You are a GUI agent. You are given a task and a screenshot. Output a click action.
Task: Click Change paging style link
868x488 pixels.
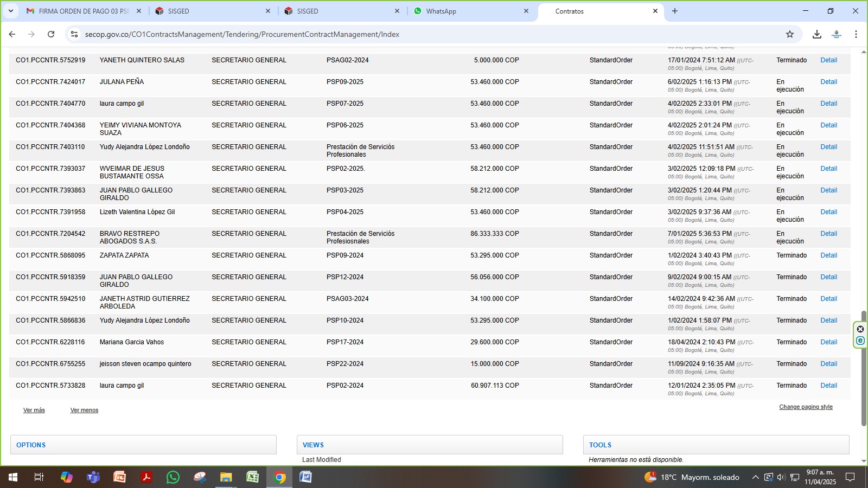806,407
